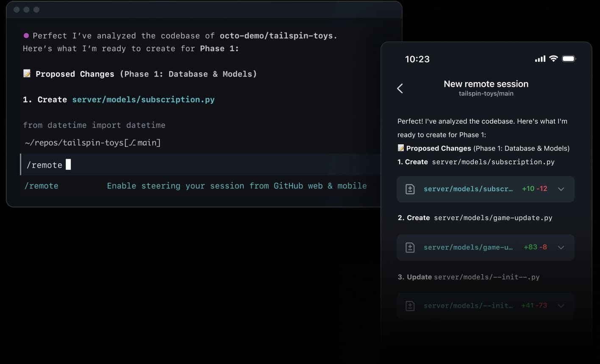Click 'Proposed Changes' heading on mobile panel
The width and height of the screenshot is (600, 364).
click(x=439, y=148)
